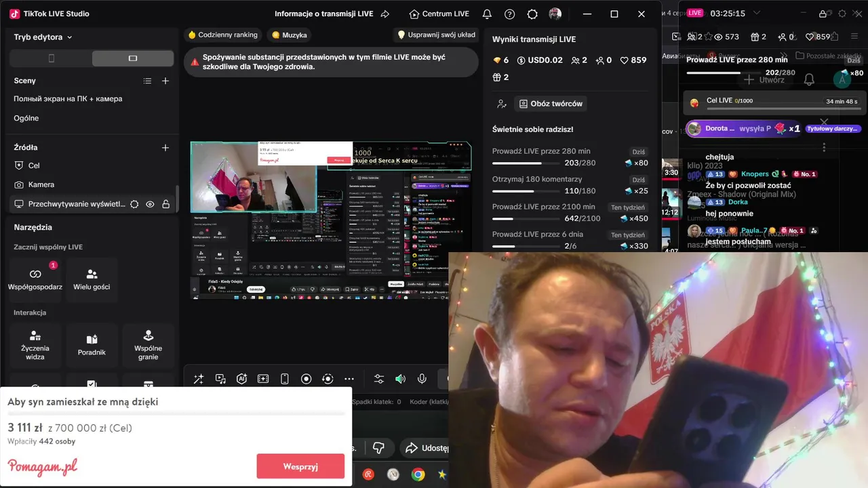This screenshot has height=488, width=868.
Task: Open the Tryb edytora dropdown
Action: pyautogui.click(x=43, y=37)
